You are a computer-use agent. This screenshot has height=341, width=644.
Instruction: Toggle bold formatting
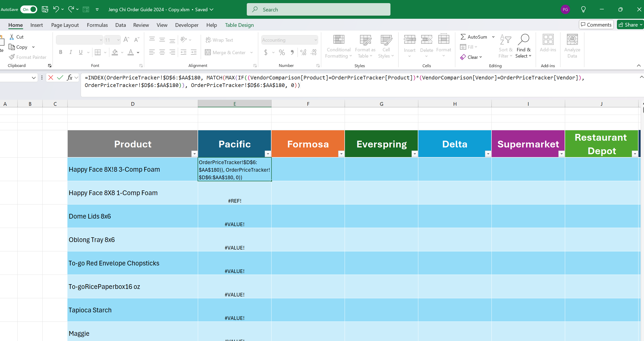[61, 52]
